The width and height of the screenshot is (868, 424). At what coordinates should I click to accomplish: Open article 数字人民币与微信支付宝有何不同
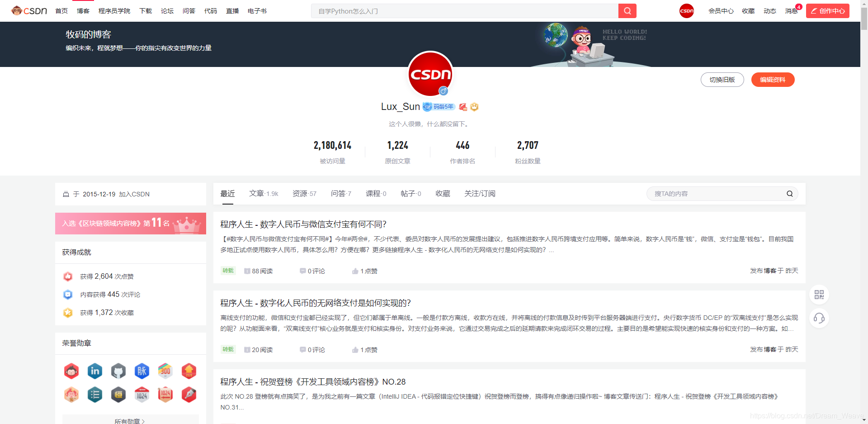pos(303,224)
